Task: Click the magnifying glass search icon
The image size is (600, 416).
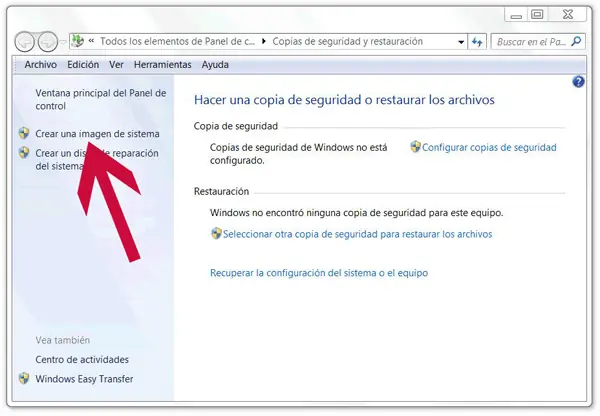Action: pos(576,41)
